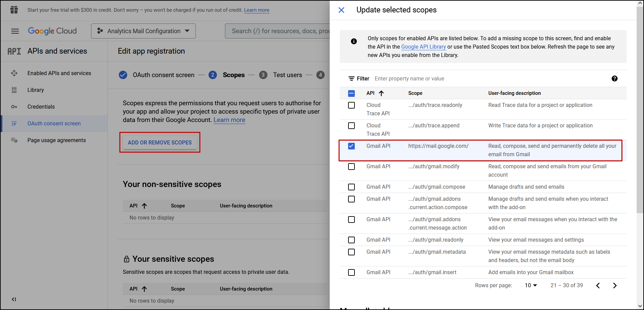The width and height of the screenshot is (644, 310).
Task: Open the Analytics Mail Configuration project selector
Action: (x=143, y=31)
